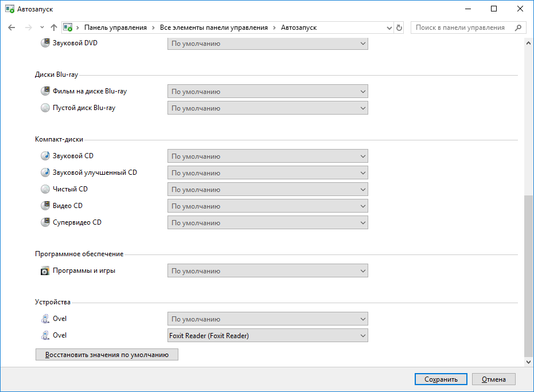Open the Звуковой улучшенный CD dropdown
Viewport: 534px width, 392px height.
(268, 173)
